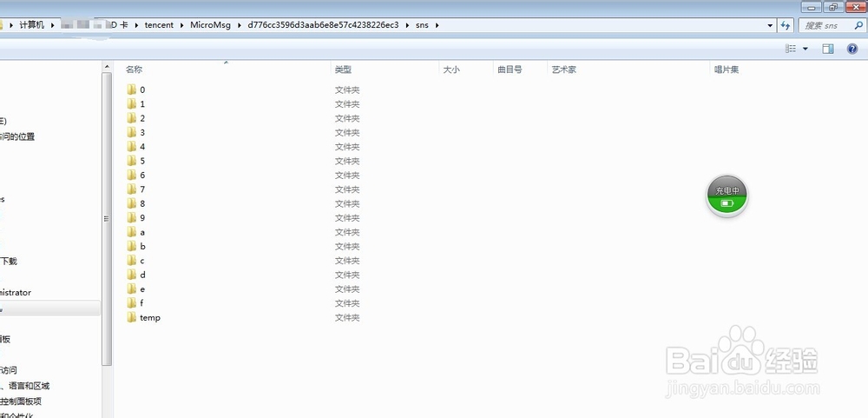The image size is (868, 418).
Task: Go to tencent in address bar
Action: coord(159,25)
